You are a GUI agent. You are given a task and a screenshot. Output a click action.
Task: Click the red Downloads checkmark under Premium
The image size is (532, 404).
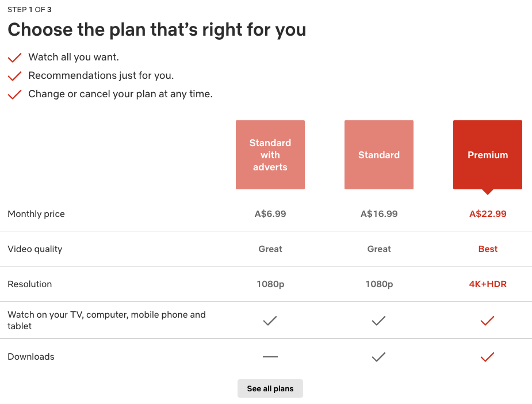point(487,357)
